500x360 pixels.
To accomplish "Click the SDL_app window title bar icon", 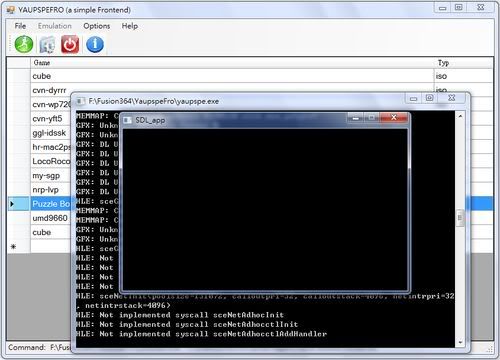I will pos(128,120).
